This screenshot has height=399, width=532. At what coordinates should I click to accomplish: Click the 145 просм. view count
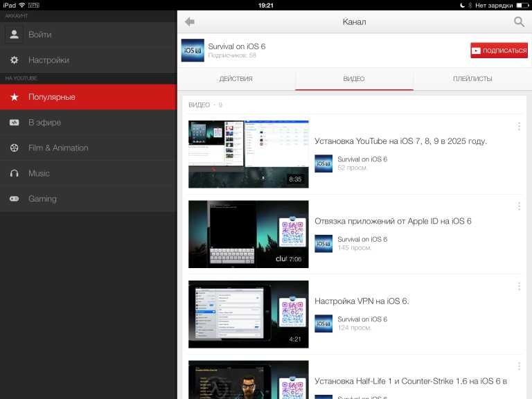pos(354,248)
